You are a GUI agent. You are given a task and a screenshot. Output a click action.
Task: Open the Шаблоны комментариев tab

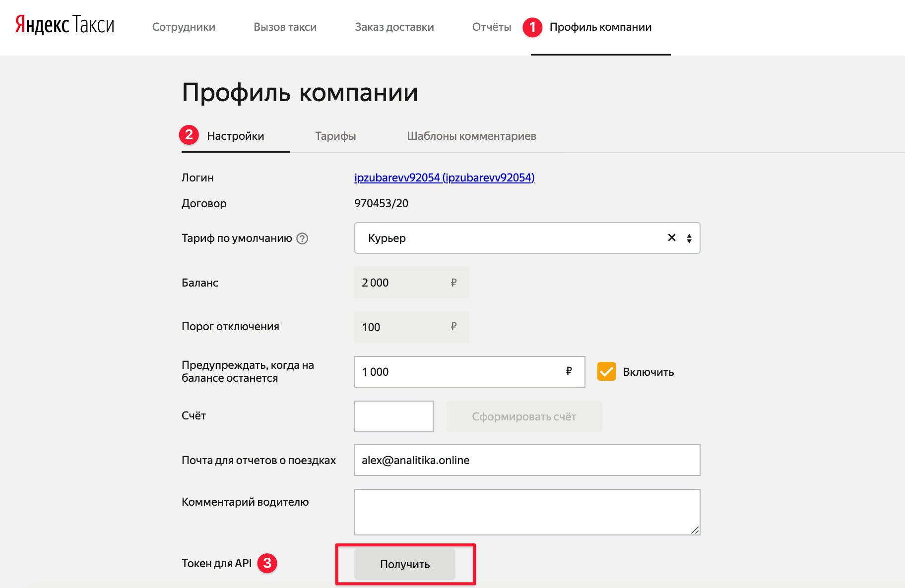pyautogui.click(x=471, y=136)
